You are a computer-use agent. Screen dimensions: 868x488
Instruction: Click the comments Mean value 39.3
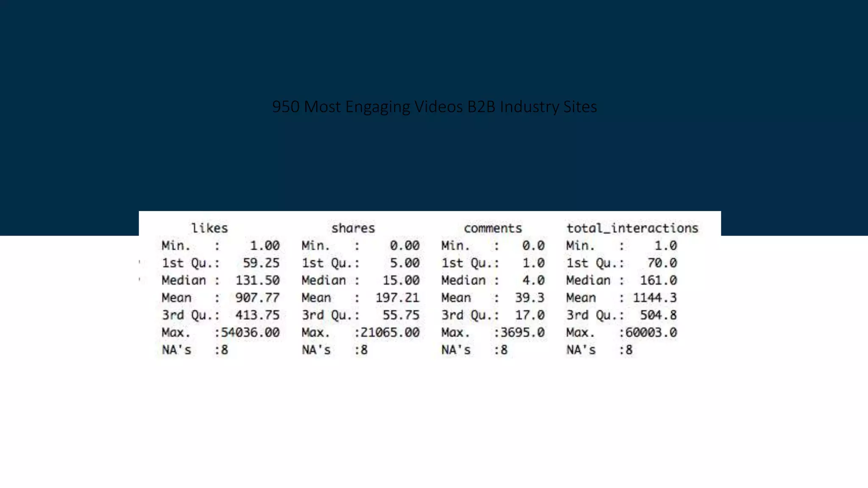click(530, 298)
